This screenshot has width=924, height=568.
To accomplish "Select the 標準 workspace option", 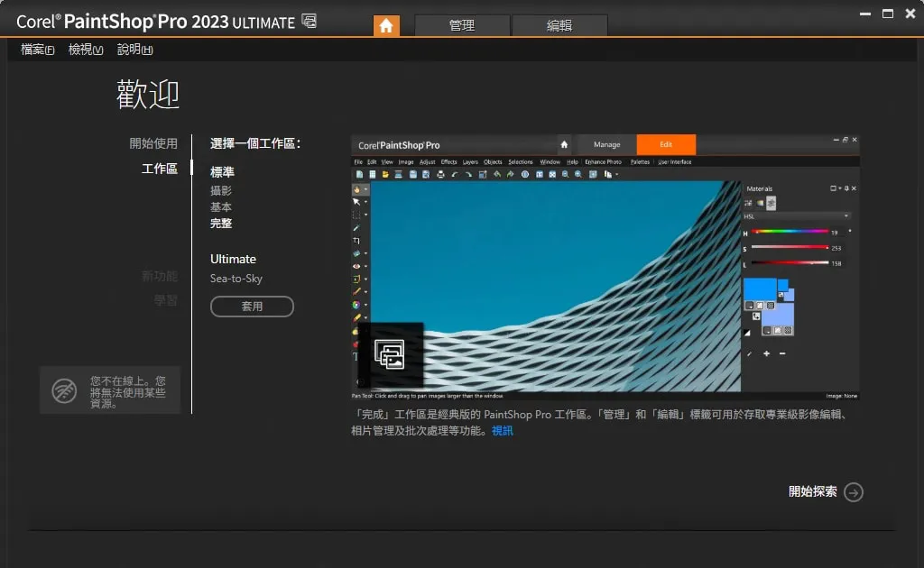I will click(222, 172).
